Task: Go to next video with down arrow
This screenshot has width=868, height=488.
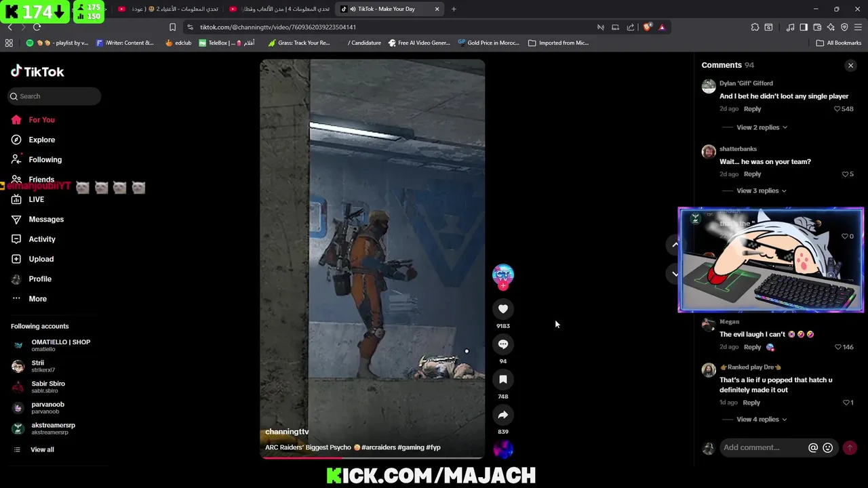Action: pyautogui.click(x=675, y=274)
